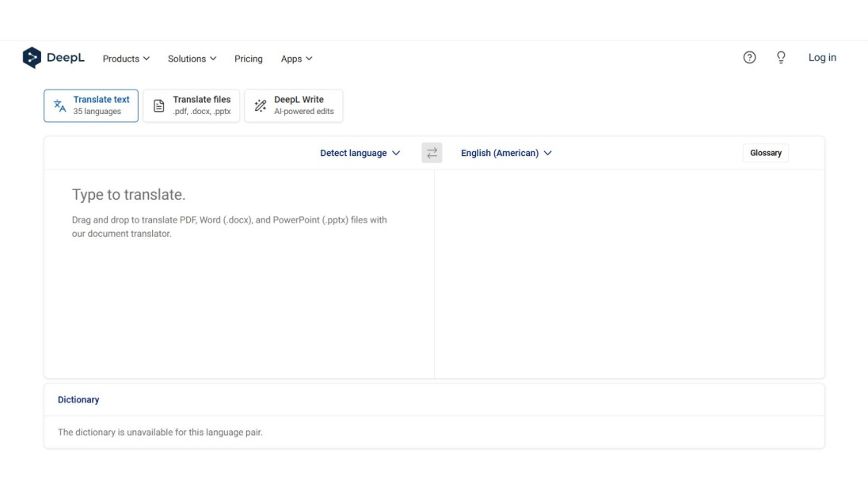Viewport: 868px width, 488px height.
Task: Open the help question mark icon
Action: tap(749, 58)
